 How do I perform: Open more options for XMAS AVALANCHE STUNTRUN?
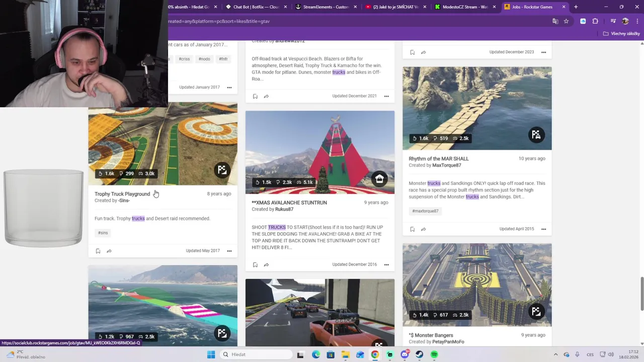pos(386,264)
